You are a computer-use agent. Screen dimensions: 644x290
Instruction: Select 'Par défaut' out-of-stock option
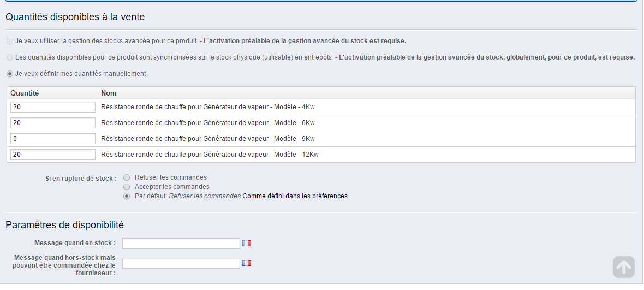127,197
